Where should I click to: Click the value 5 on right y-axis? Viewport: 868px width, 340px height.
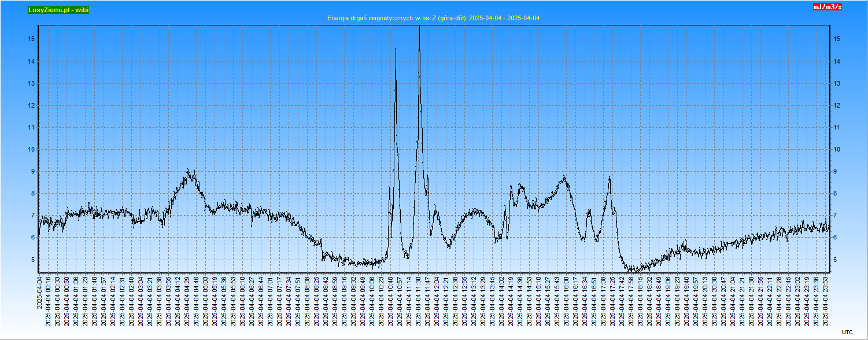coord(834,260)
